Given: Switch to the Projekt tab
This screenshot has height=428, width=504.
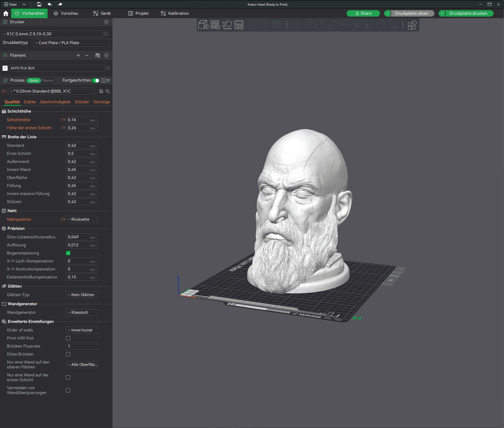Looking at the screenshot, I should pyautogui.click(x=138, y=13).
